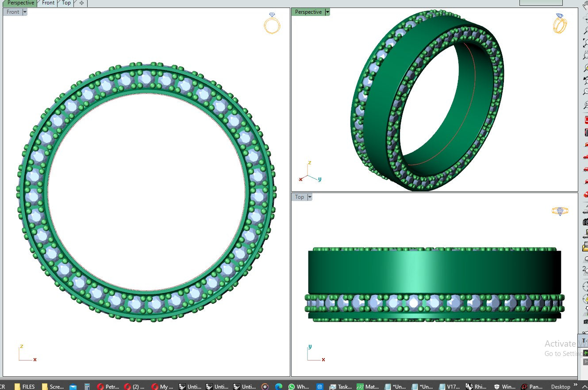Open WhatsApp from the taskbar
Viewport: 588px width, 390px height.
click(x=298, y=386)
